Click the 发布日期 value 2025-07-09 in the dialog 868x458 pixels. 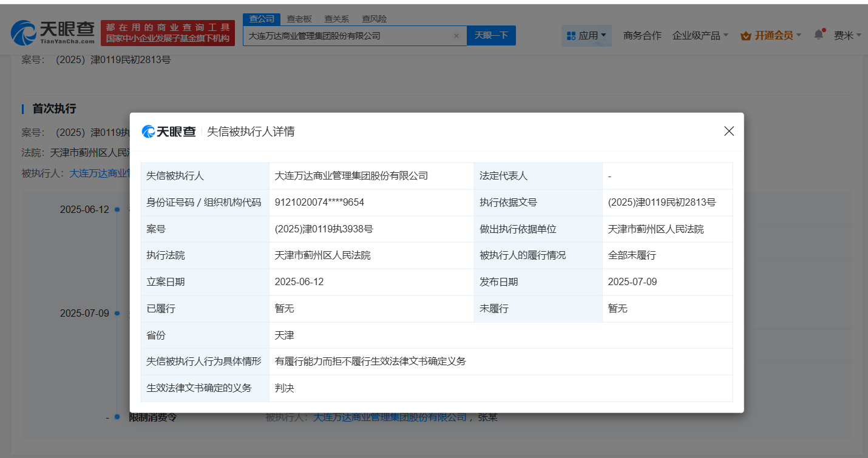632,282
